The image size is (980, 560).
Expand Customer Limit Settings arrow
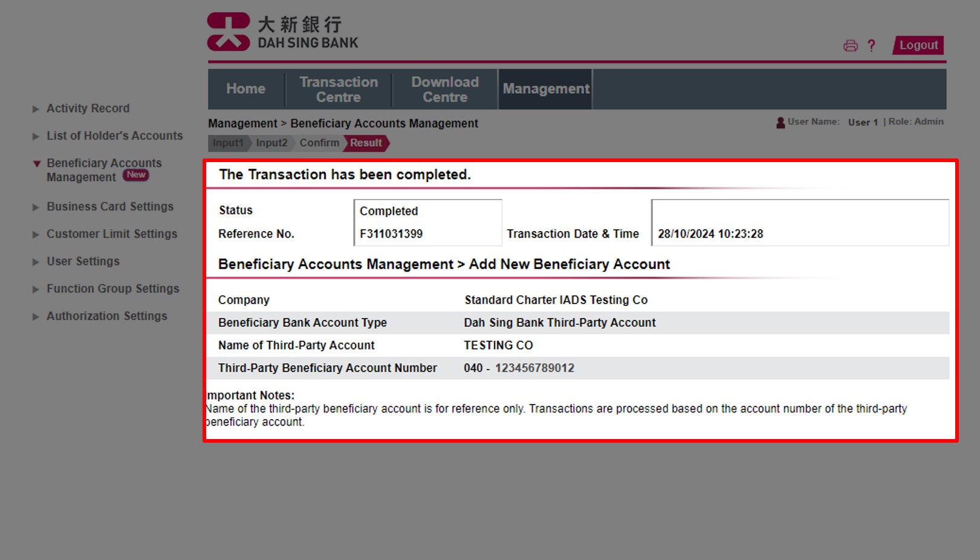coord(36,235)
